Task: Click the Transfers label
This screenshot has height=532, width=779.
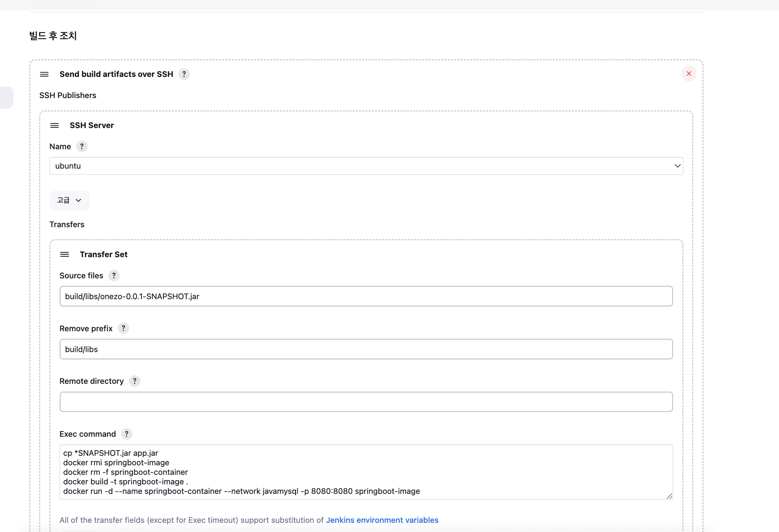Action: click(x=67, y=224)
